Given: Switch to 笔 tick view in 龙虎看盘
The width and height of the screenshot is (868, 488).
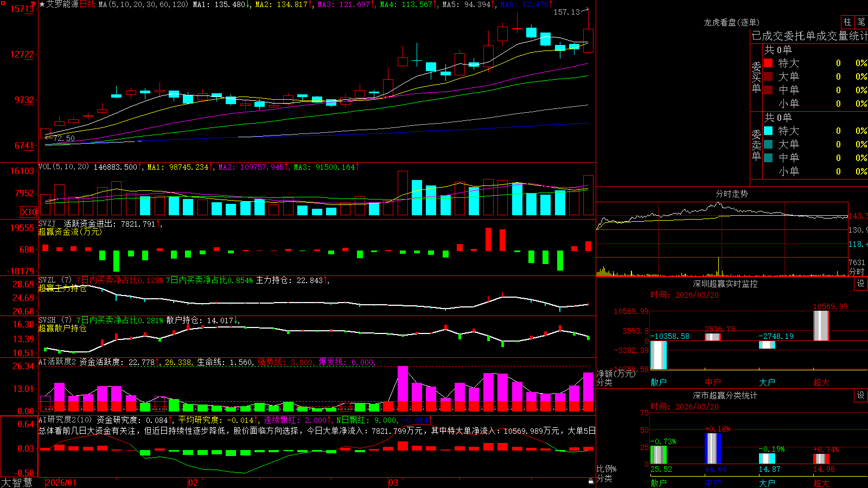Looking at the screenshot, I should tap(861, 22).
